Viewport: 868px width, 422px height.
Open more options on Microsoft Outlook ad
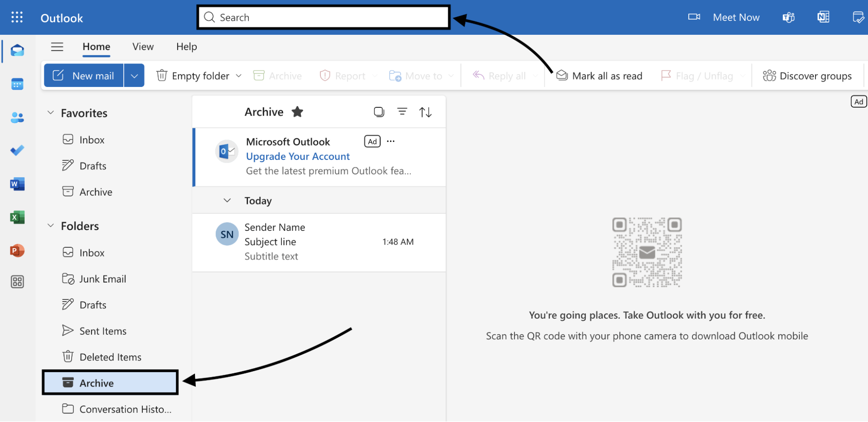(x=391, y=141)
